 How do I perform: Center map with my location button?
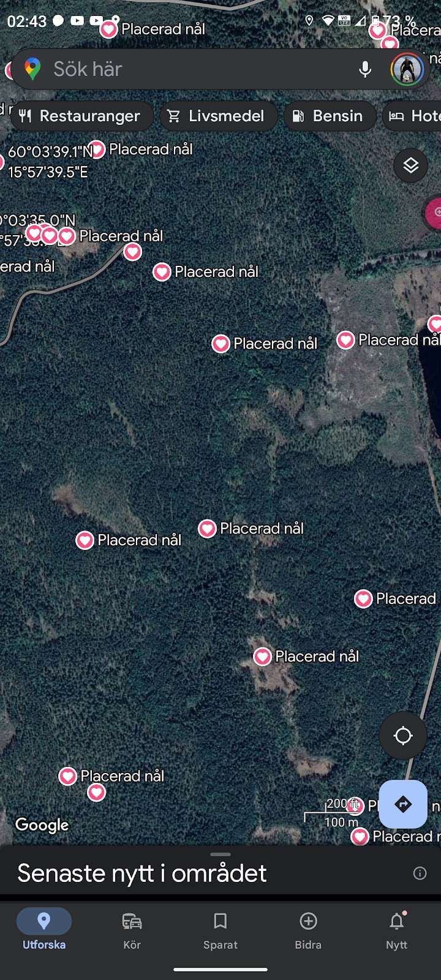(x=403, y=736)
